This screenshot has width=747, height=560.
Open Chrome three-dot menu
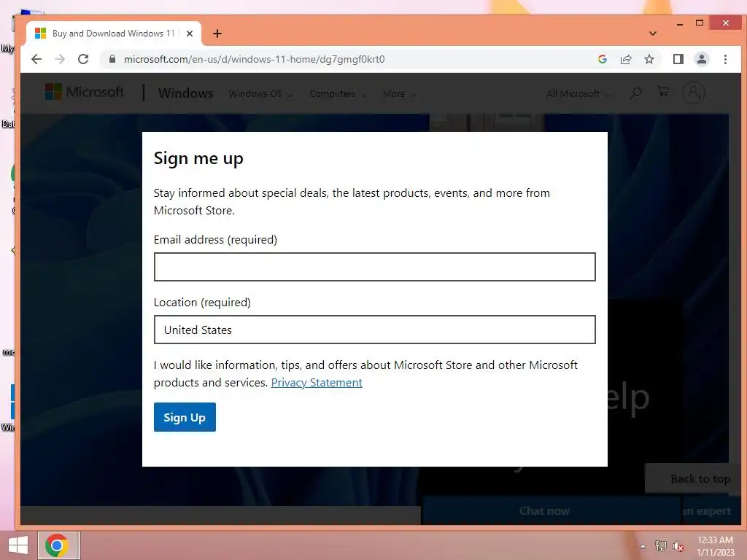point(725,59)
